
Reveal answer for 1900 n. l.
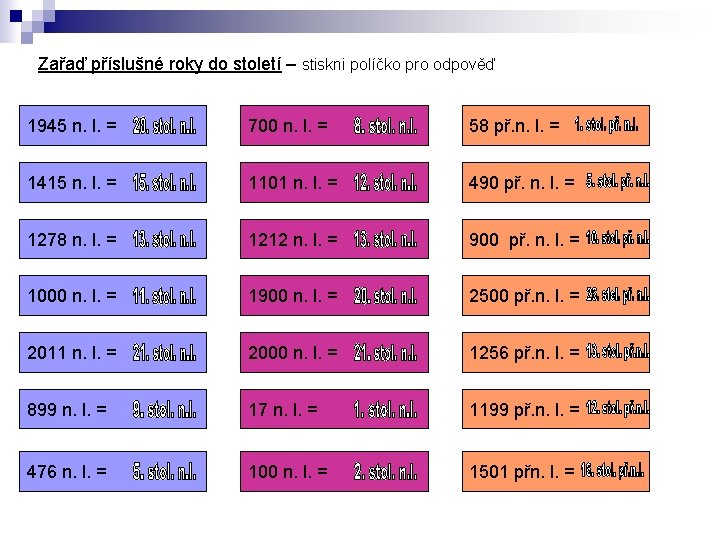(334, 295)
